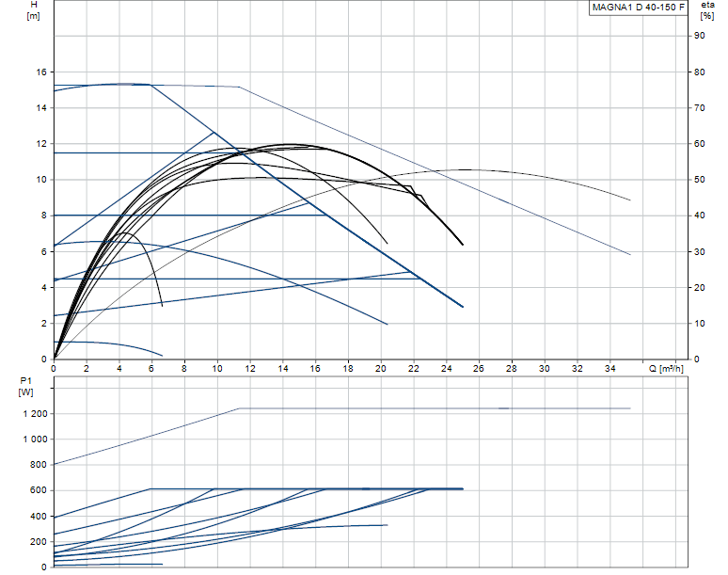Click the 18 value on the Q axis
728x575 pixels.
coord(348,369)
